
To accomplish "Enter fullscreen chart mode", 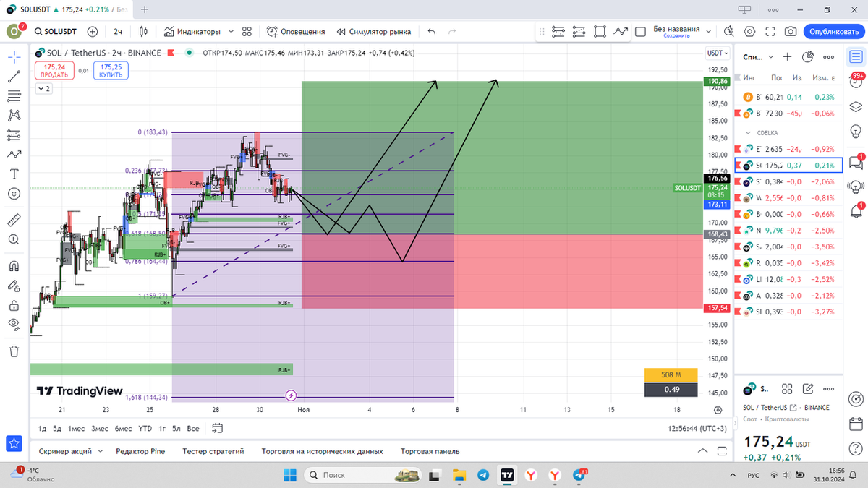I will click(x=770, y=32).
